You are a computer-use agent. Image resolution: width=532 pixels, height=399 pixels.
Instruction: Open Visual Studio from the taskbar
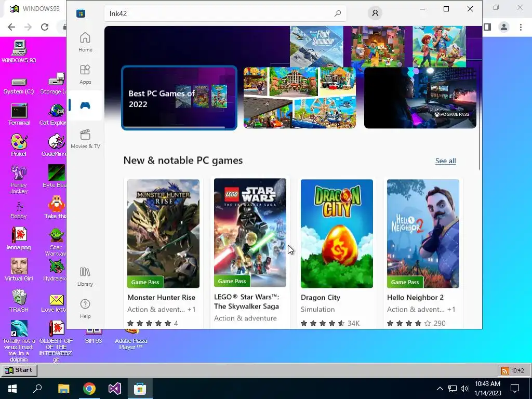(x=115, y=389)
